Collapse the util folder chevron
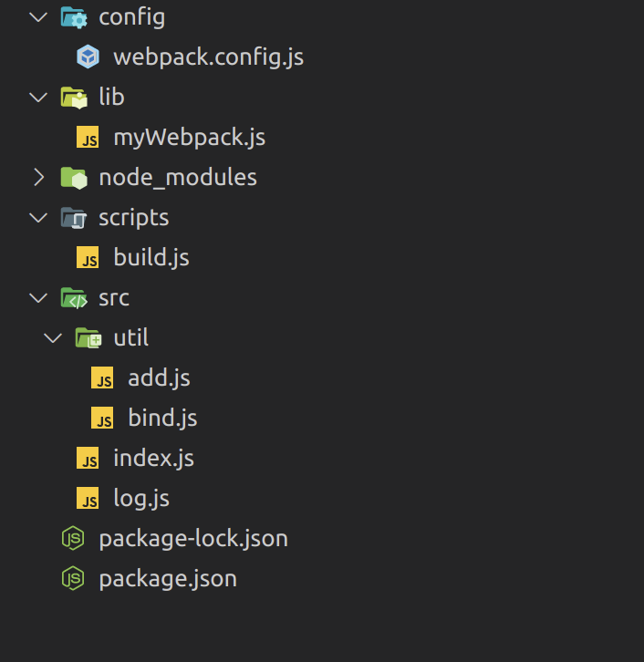Screen dimensions: 644x662 click(53, 338)
